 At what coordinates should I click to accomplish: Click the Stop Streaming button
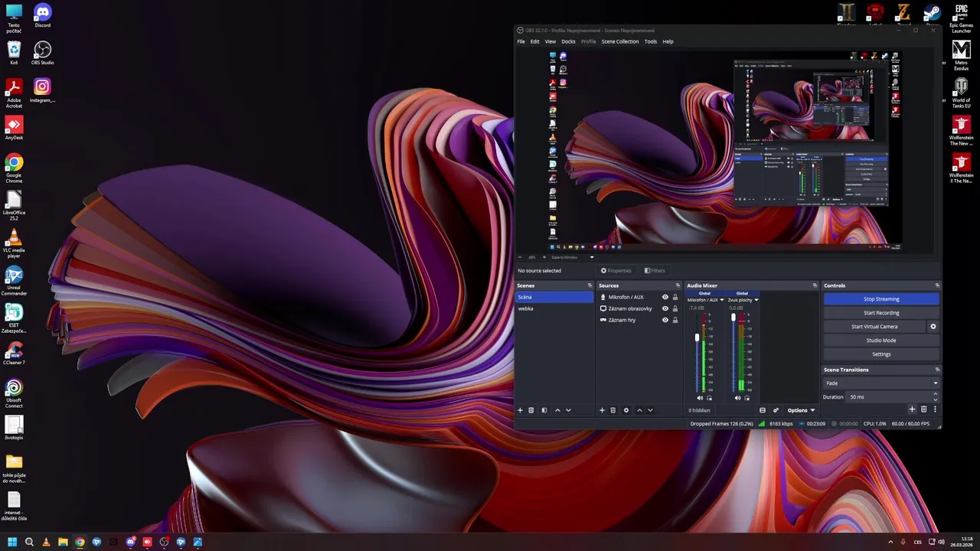click(881, 299)
